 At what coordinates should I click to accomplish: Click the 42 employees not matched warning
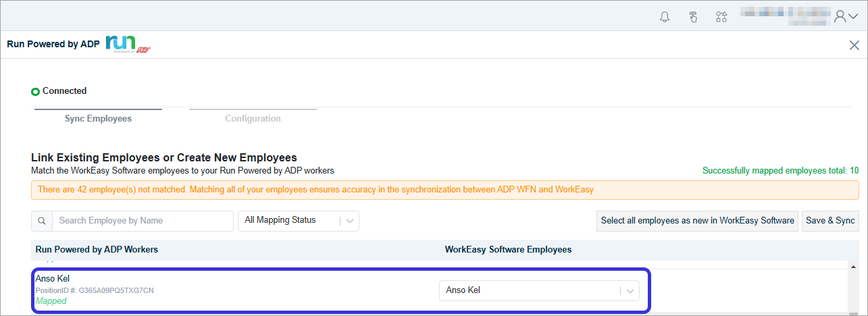click(x=445, y=190)
